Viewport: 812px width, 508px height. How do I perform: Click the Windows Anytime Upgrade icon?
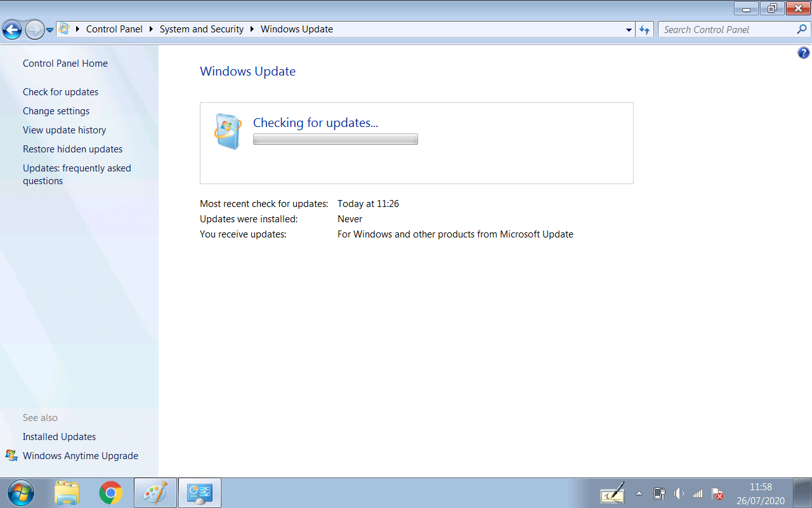click(13, 455)
